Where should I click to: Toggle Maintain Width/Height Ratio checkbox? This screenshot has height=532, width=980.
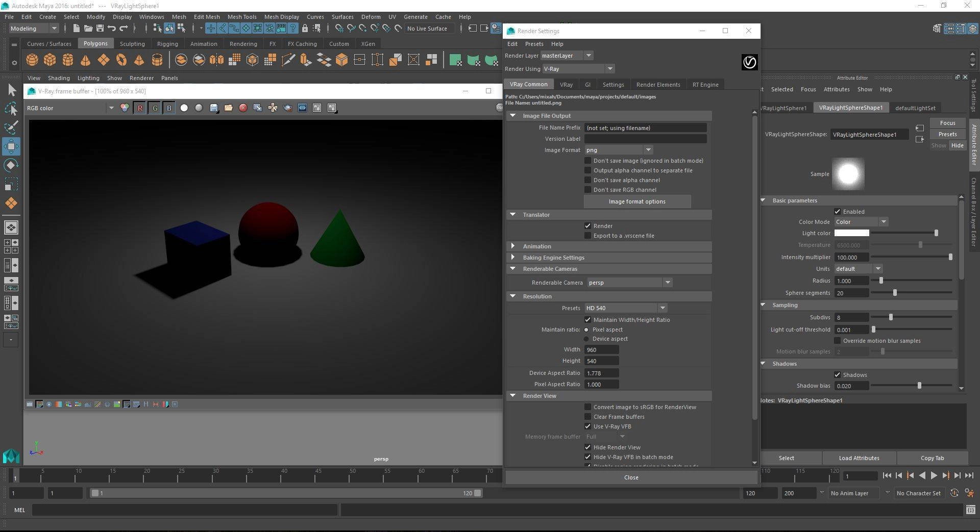click(x=587, y=320)
